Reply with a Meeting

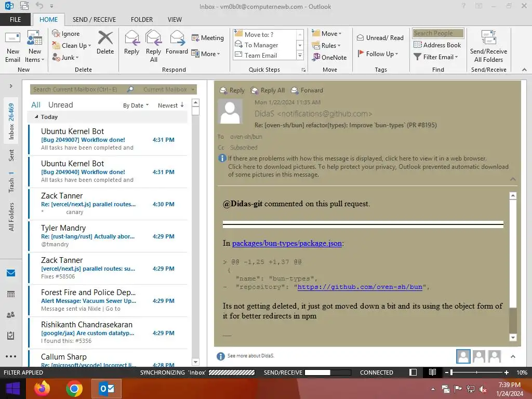[208, 37]
